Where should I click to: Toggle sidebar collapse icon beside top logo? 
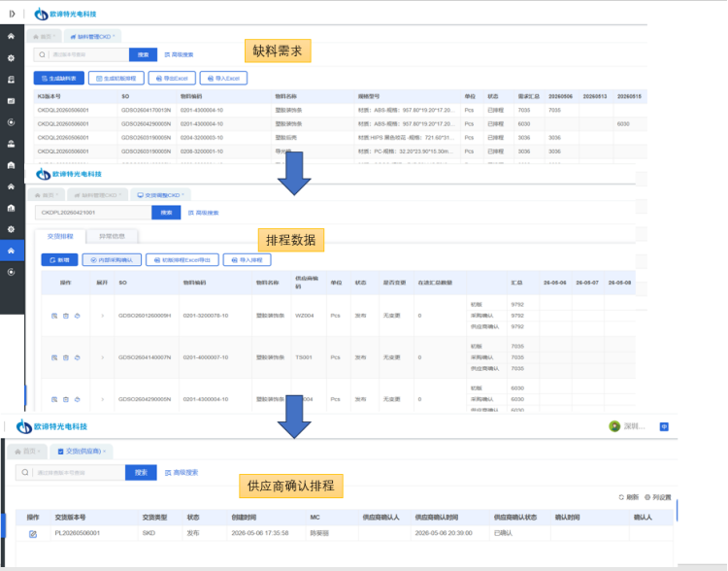[12, 14]
